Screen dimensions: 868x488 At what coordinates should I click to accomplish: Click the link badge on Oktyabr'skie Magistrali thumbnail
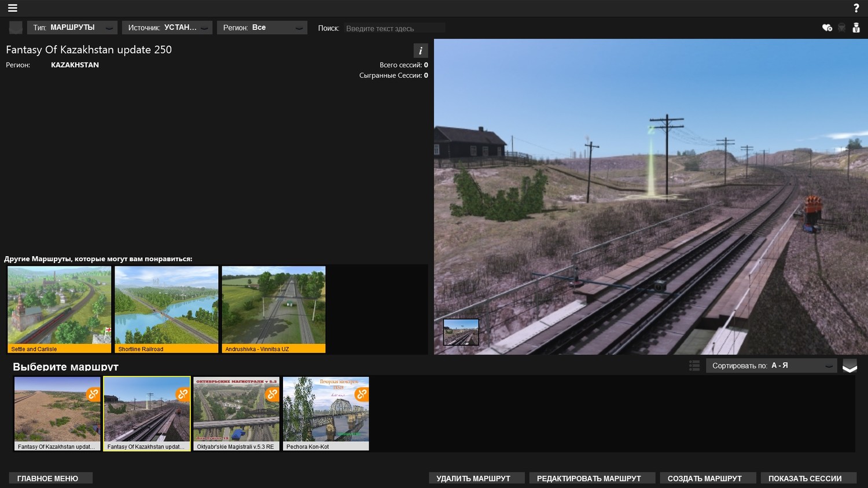tap(272, 394)
